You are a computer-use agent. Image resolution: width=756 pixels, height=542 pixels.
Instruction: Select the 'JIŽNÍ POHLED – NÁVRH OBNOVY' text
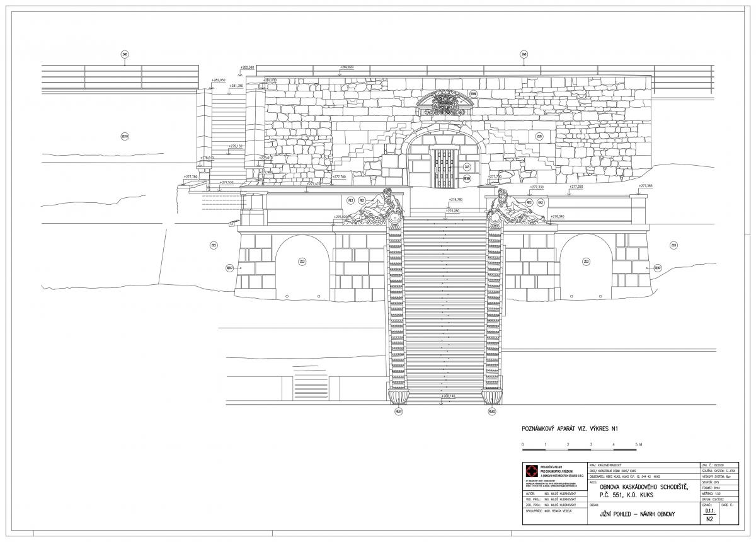pos(632,515)
